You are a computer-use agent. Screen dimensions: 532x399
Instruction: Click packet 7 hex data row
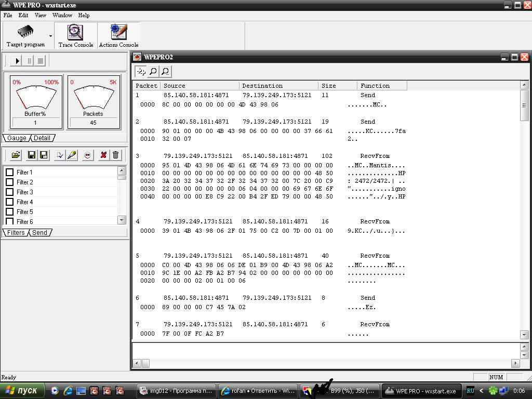point(254,334)
